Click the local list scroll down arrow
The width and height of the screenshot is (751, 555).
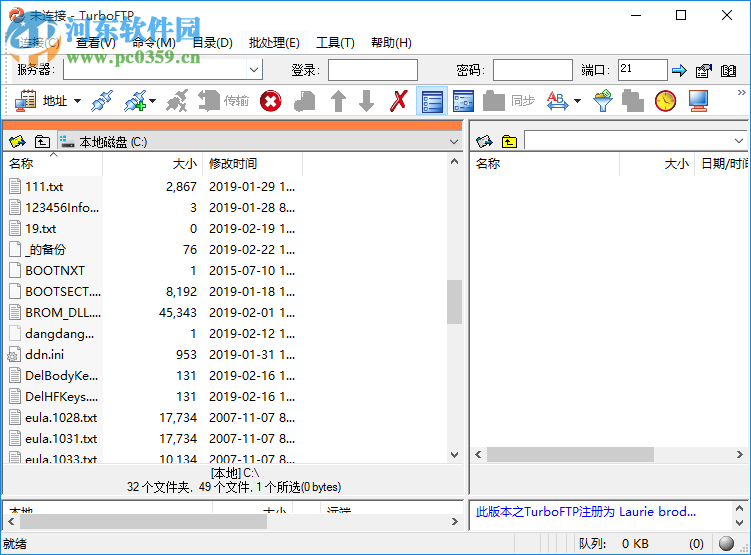coord(454,454)
